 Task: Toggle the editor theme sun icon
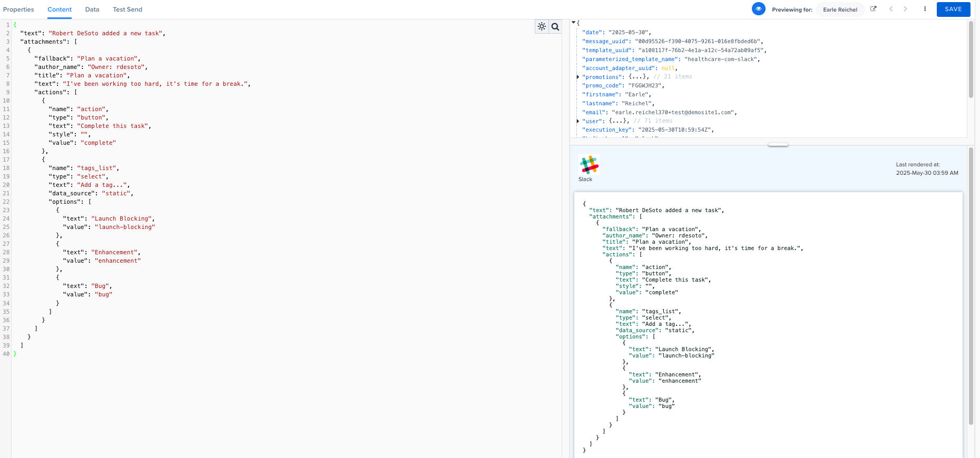[x=542, y=26]
